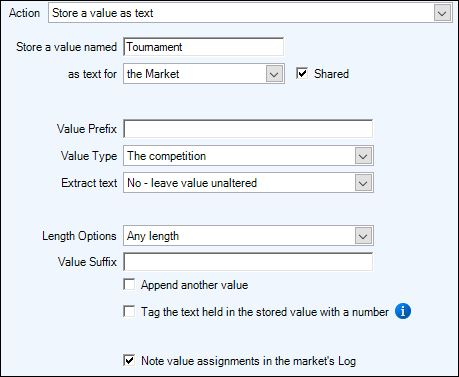
Task: Expand the Extract text dropdown arrow
Action: [363, 183]
